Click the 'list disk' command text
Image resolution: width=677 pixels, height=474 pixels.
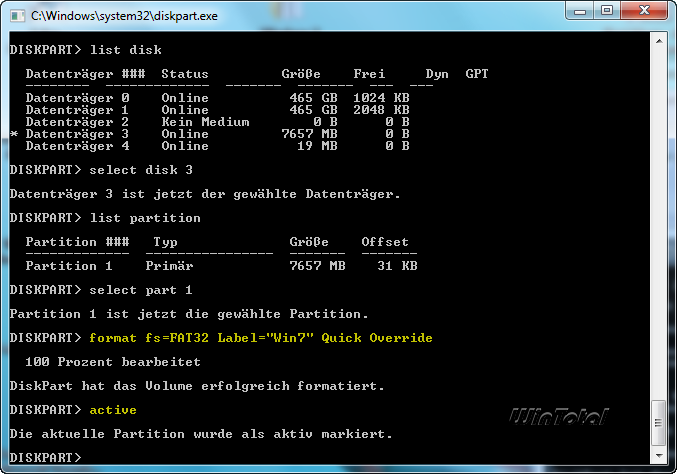pyautogui.click(x=126, y=50)
